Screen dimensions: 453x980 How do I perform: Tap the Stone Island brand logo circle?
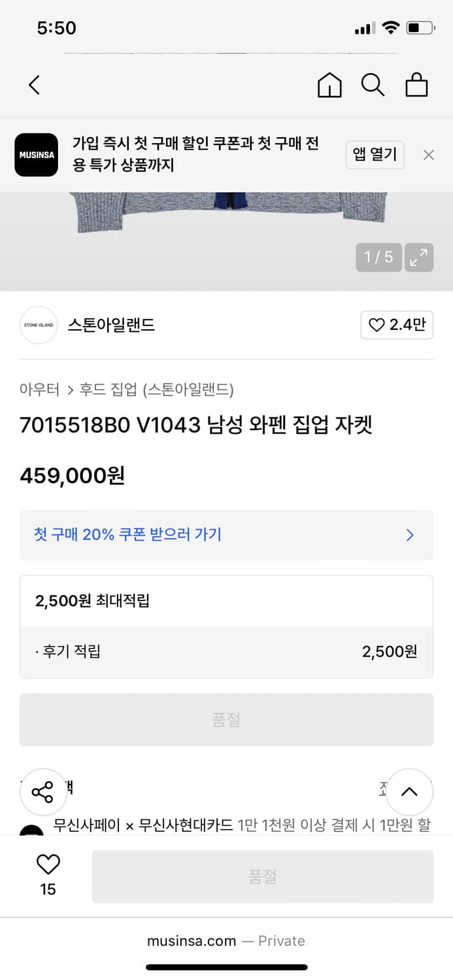pos(38,325)
